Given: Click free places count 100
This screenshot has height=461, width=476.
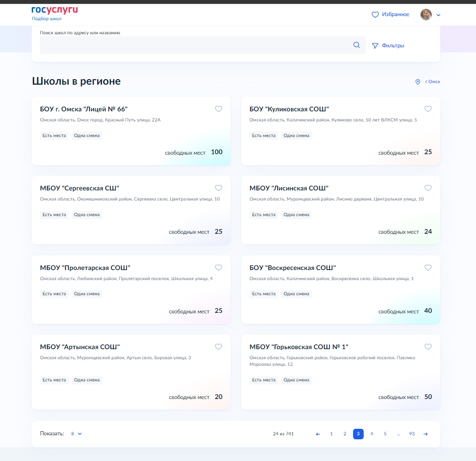Looking at the screenshot, I should 217,152.
